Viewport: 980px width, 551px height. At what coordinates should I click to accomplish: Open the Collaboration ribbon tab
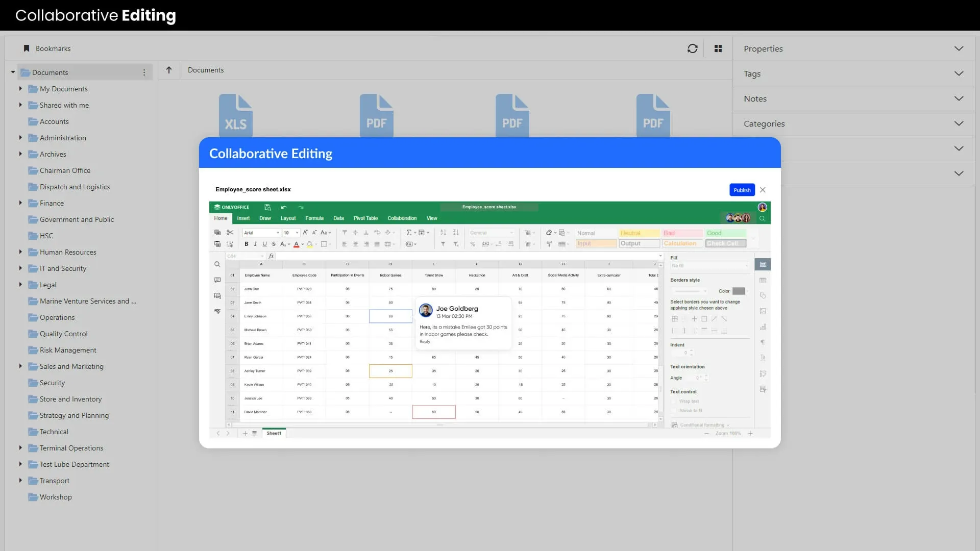402,218
